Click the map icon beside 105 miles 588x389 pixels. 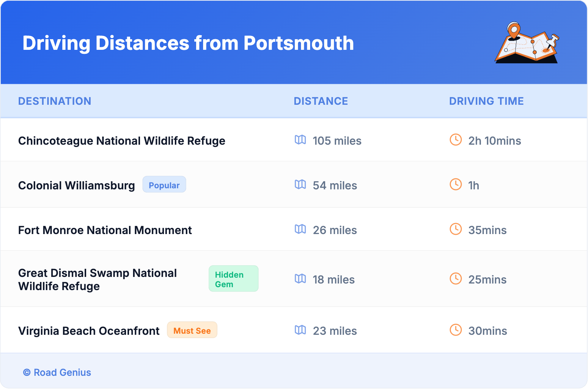[300, 140]
